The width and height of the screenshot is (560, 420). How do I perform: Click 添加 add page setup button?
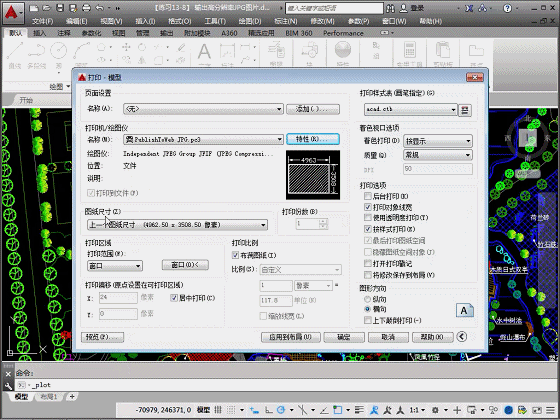click(313, 109)
